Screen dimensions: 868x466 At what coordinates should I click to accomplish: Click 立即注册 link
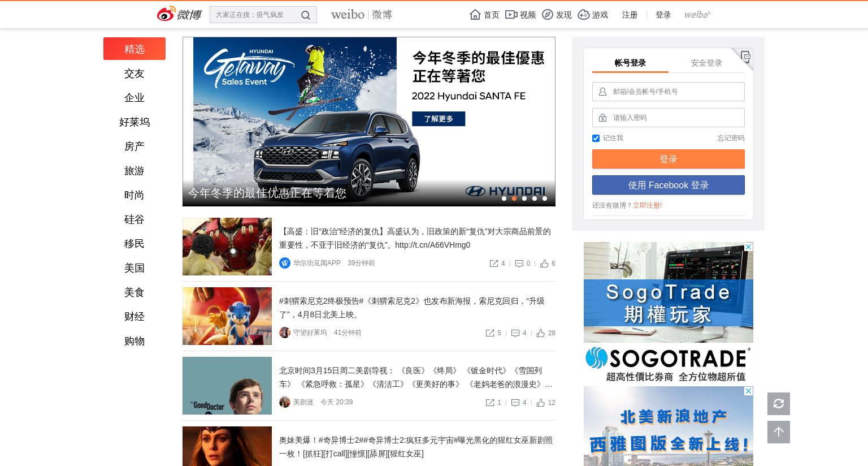tap(646, 205)
